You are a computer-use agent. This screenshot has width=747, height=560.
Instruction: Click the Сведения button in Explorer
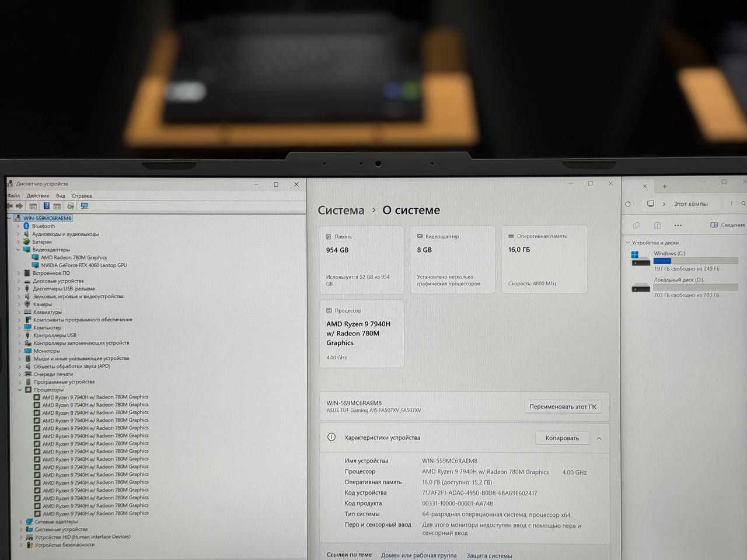click(727, 225)
